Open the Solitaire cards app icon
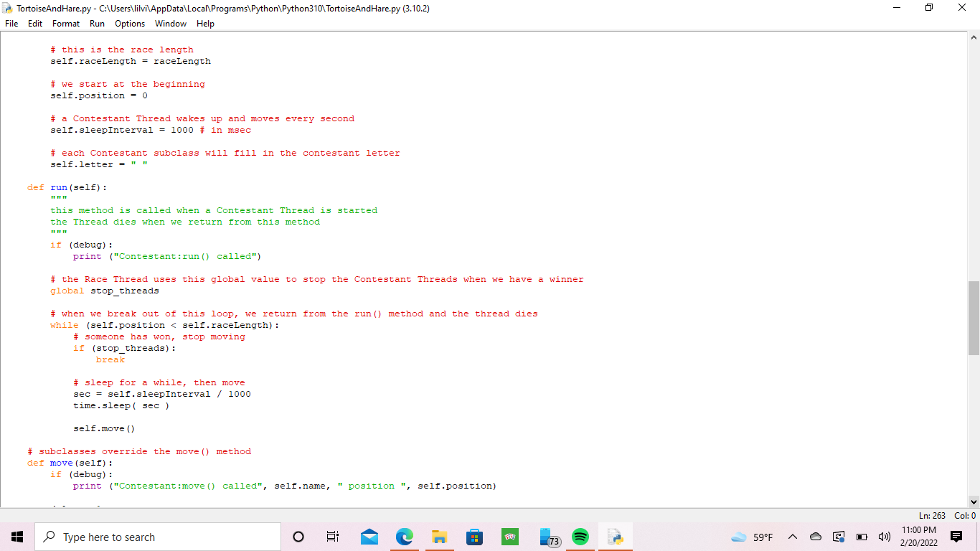The image size is (980, 551). (x=510, y=537)
